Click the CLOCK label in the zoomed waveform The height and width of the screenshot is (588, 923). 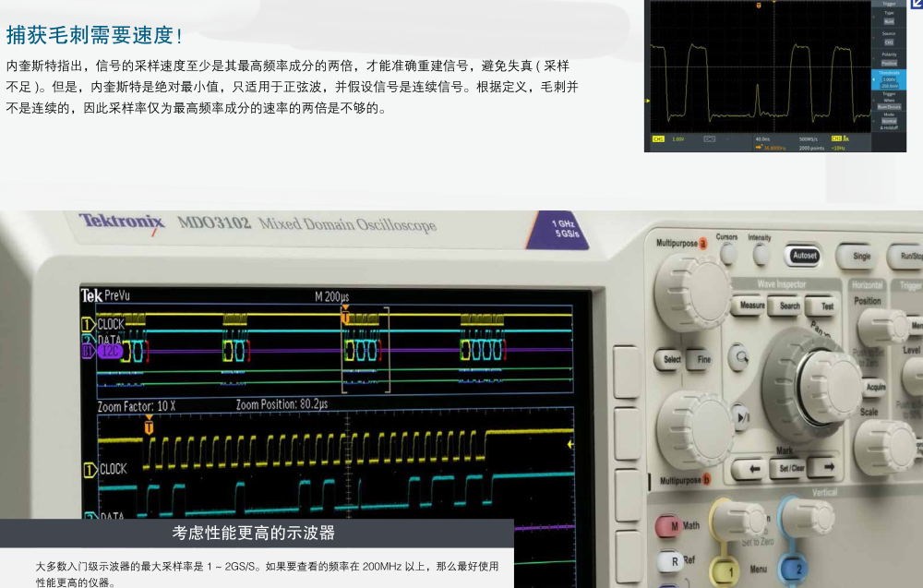[x=113, y=469]
